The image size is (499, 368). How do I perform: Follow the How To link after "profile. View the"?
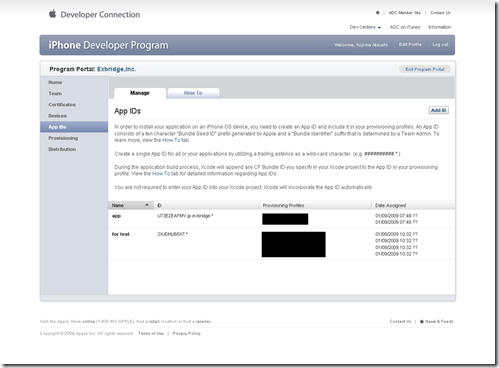point(161,174)
